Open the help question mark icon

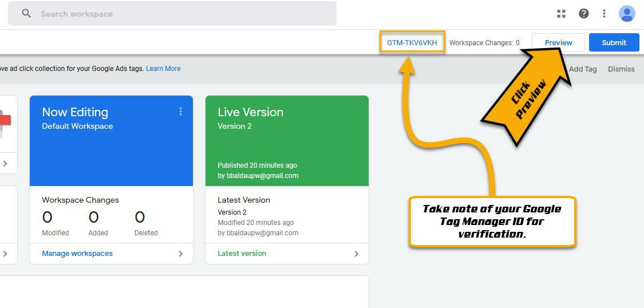point(584,14)
